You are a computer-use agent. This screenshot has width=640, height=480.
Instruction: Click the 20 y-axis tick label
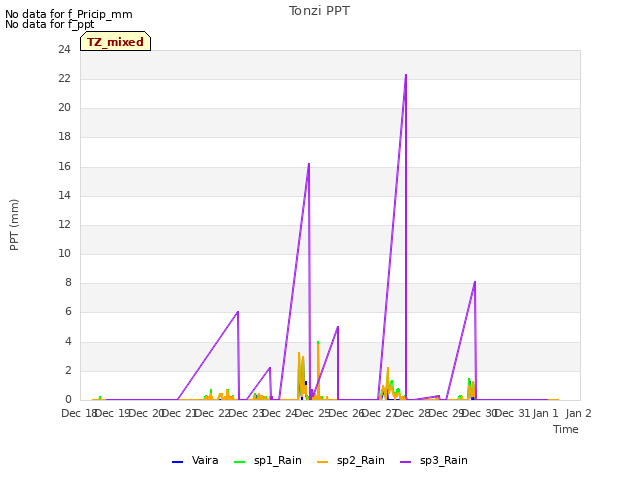(x=64, y=107)
